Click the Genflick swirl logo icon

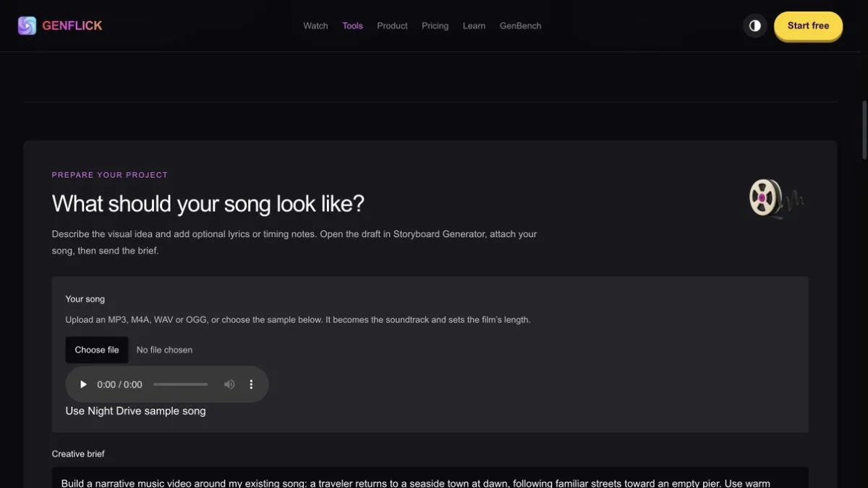pos(27,26)
